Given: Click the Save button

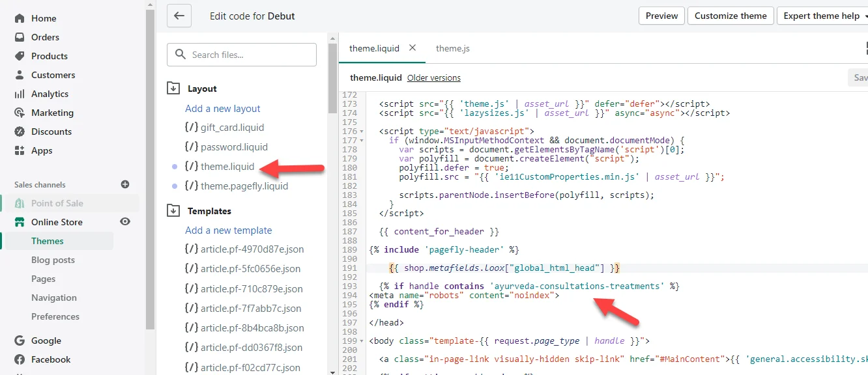Looking at the screenshot, I should tap(859, 77).
